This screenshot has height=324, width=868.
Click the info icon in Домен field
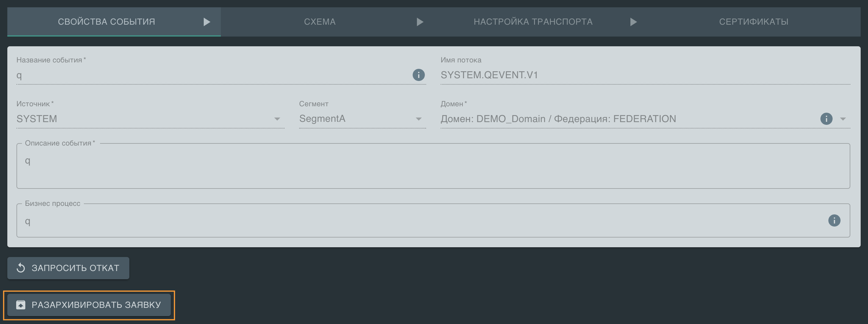826,119
